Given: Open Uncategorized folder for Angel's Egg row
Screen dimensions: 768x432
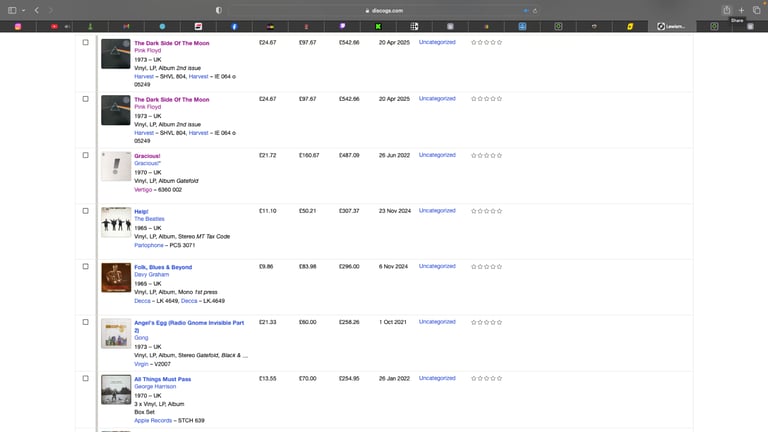Looking at the screenshot, I should click(x=437, y=322).
